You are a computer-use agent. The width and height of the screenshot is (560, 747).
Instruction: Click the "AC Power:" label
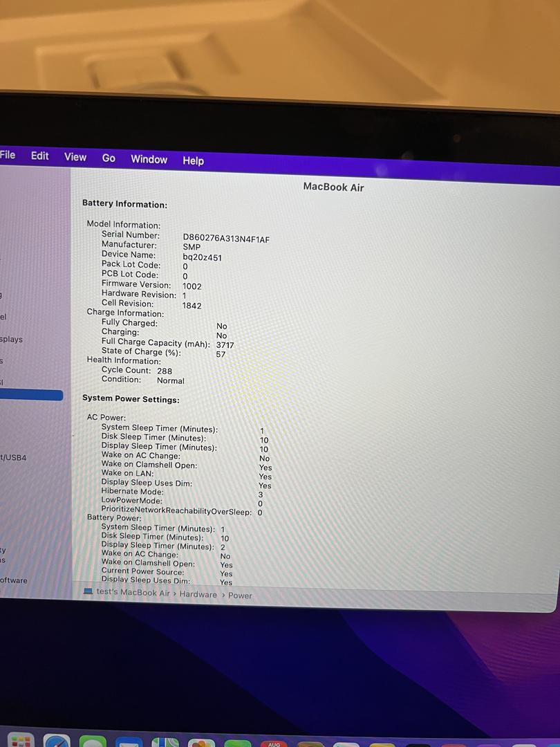point(106,417)
